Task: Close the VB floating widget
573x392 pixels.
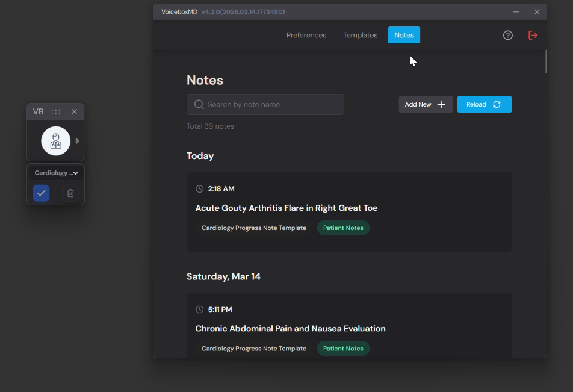Action: 74,111
